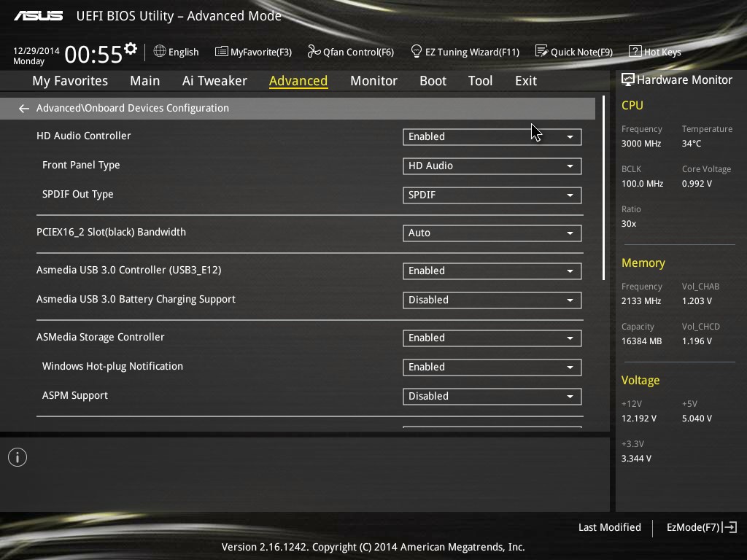
Task: Switch to EzMode(F7) text
Action: (693, 528)
